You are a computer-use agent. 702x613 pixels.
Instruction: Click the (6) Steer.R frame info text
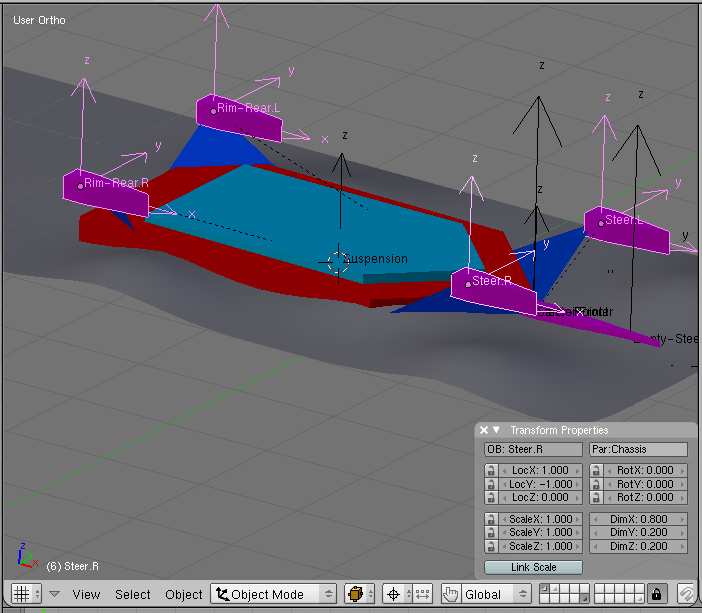(x=73, y=566)
